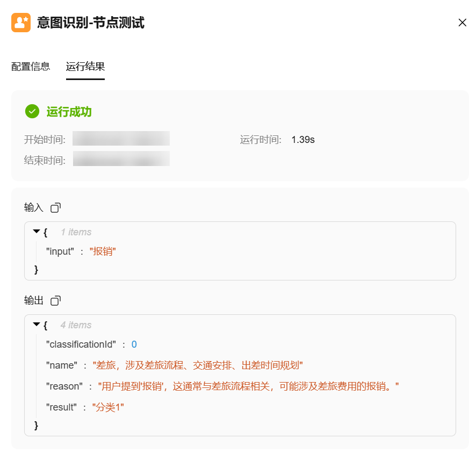Click the green success checkmark icon
Screen dimensions: 476x475
[32, 112]
